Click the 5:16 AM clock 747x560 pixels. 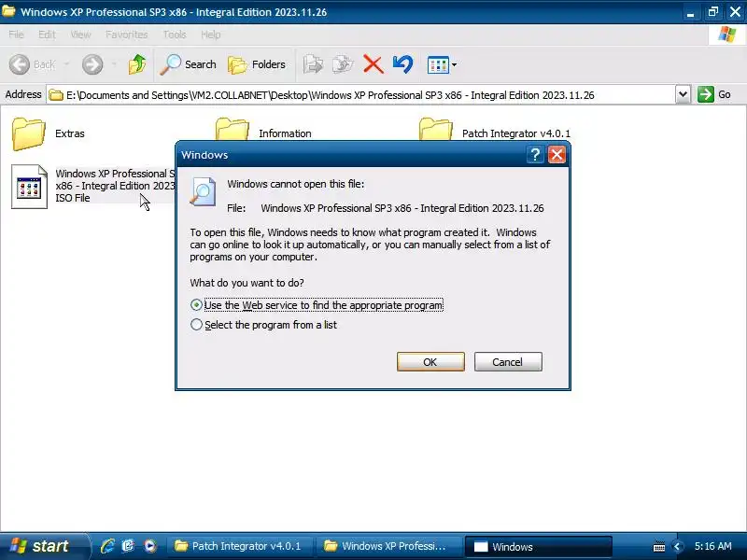click(x=713, y=546)
